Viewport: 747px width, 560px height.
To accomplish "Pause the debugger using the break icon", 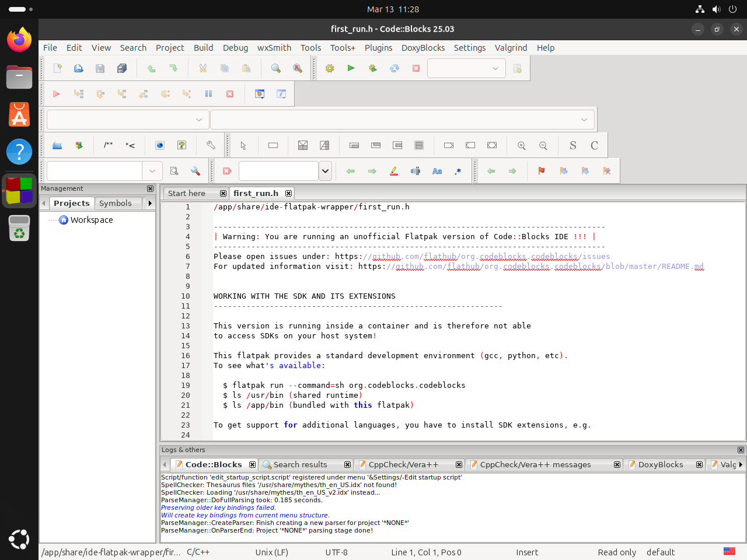I will (x=208, y=93).
